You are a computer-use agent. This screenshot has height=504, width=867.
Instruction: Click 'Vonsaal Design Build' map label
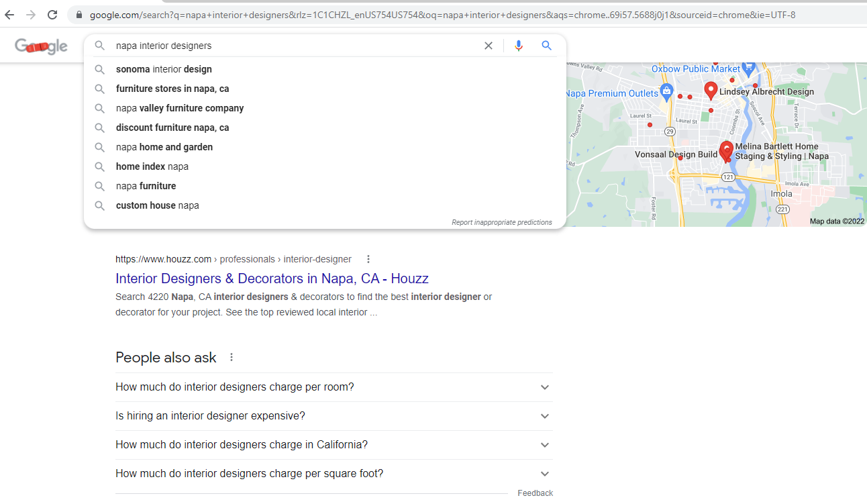676,154
